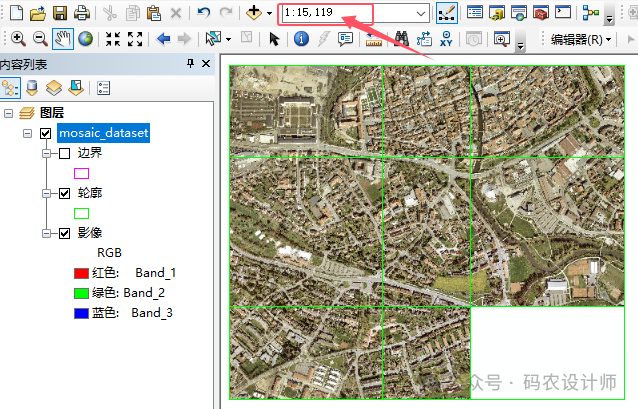This screenshot has height=409, width=638.
Task: Enable the 边界 layer checkbox
Action: (x=64, y=154)
